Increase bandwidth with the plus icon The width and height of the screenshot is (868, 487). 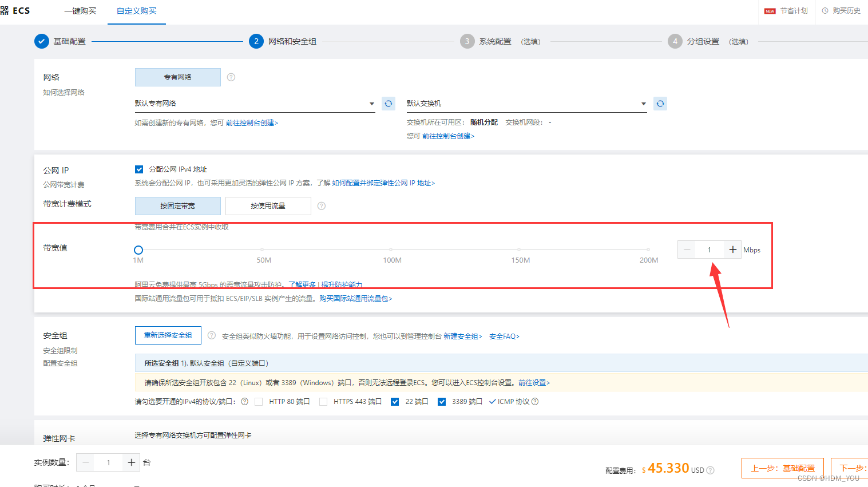[732, 250]
